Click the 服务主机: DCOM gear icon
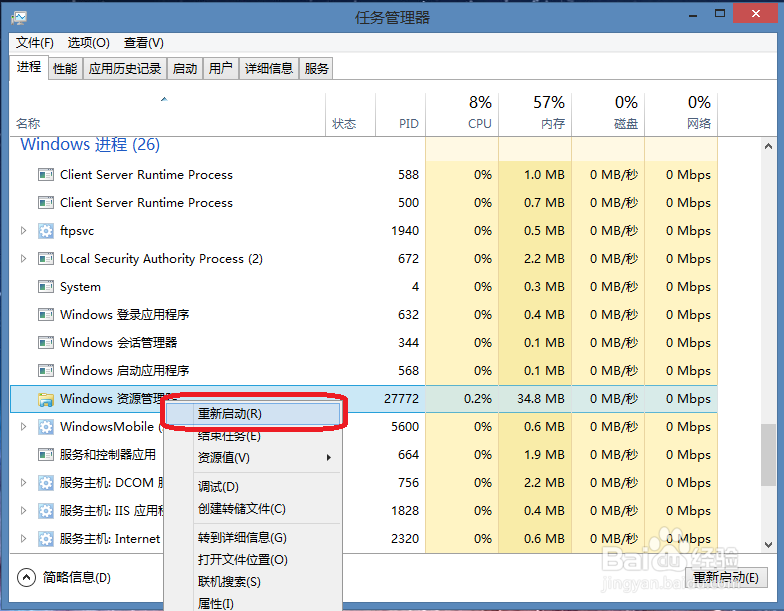Viewport: 784px width, 611px height. pos(46,482)
